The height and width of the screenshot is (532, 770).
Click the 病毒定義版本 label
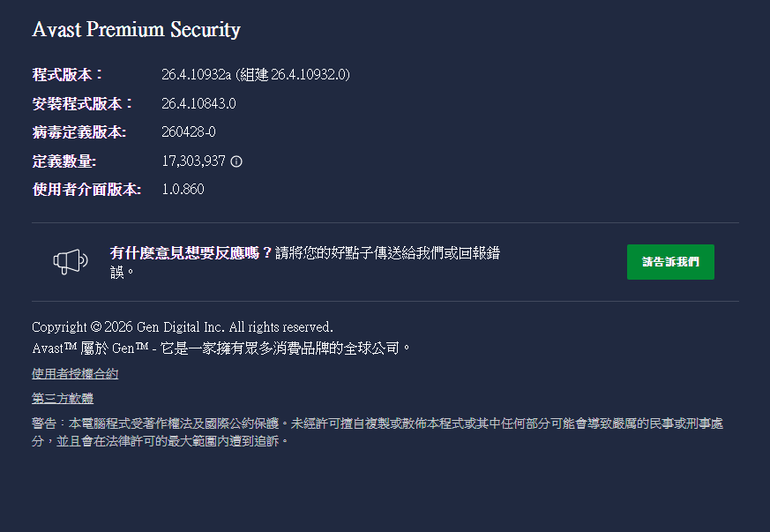click(78, 132)
